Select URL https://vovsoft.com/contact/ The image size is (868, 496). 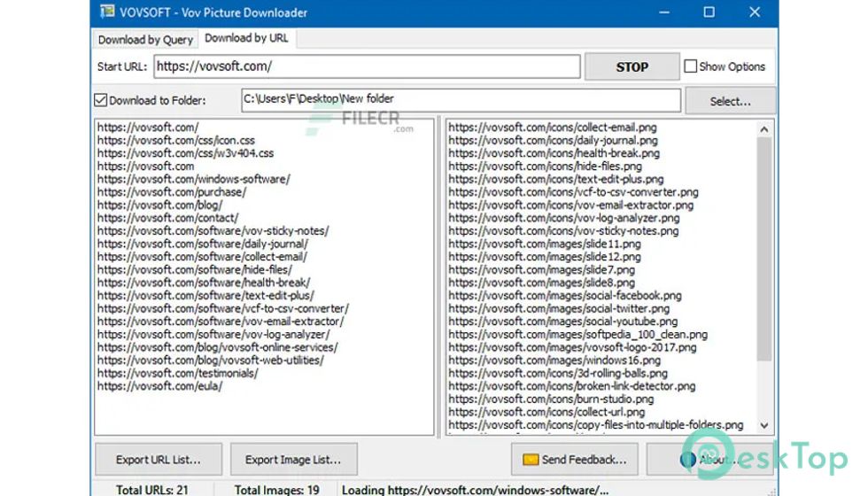167,218
